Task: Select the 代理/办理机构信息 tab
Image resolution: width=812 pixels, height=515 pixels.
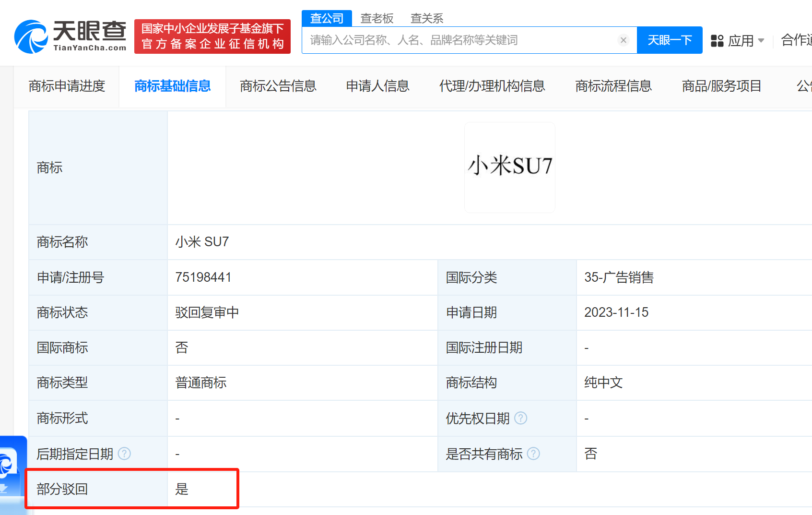Action: tap(492, 86)
